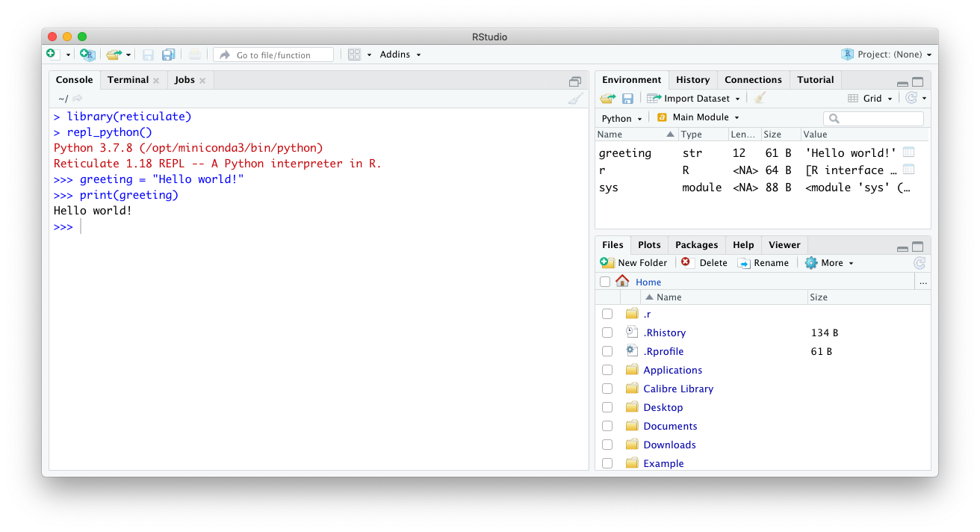This screenshot has width=980, height=532.
Task: Click the Go to directory ellipsis button
Action: (923, 282)
